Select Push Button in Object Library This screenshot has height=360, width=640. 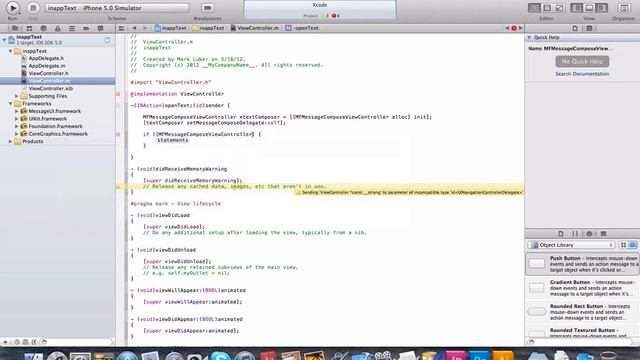(x=582, y=264)
